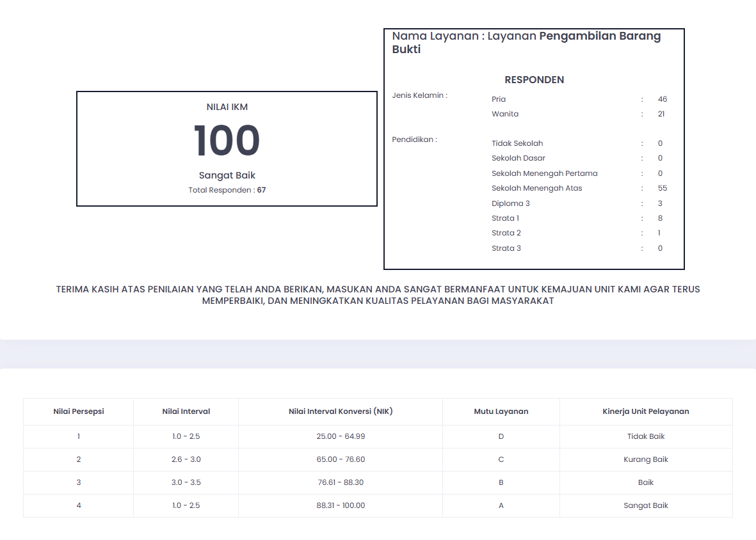
Task: Click the Nilai Interval column header
Action: (x=186, y=411)
